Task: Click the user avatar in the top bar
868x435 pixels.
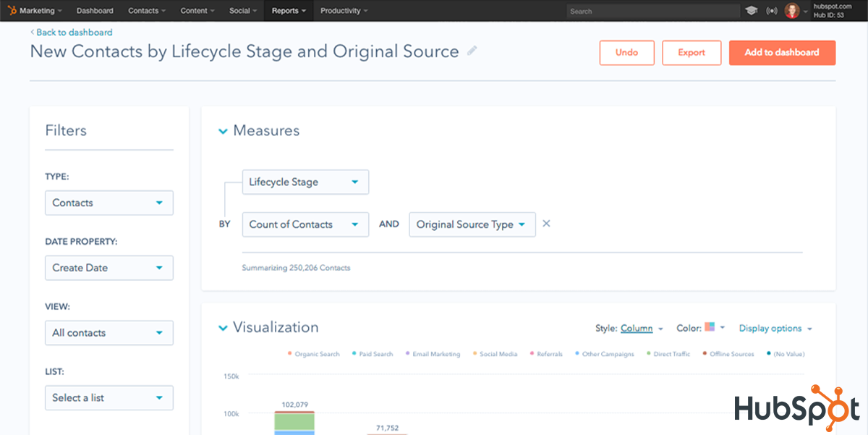Action: pyautogui.click(x=792, y=10)
